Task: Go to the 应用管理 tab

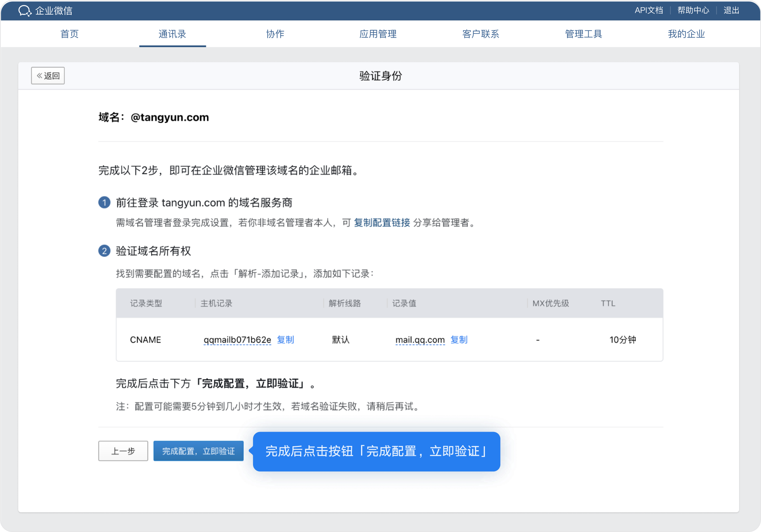Action: point(378,34)
